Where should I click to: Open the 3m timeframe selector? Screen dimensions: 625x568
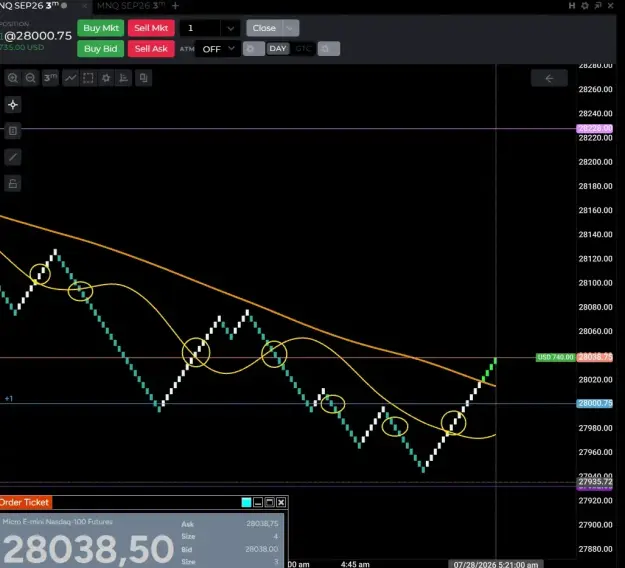tap(50, 78)
